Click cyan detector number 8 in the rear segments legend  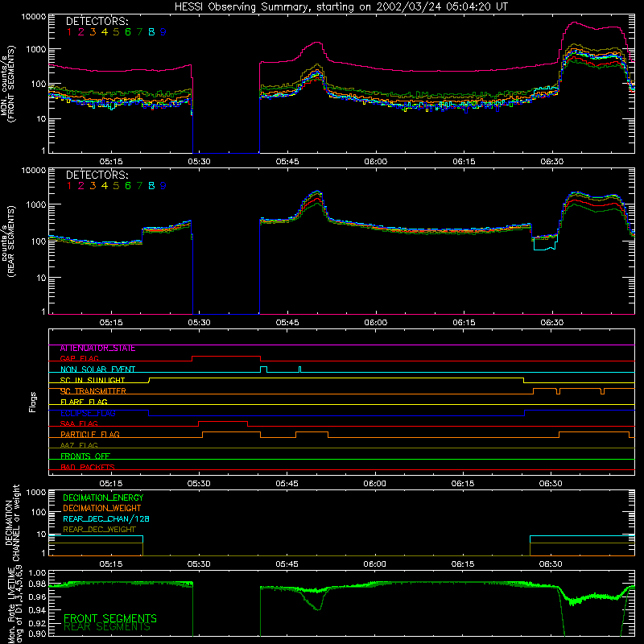click(x=151, y=186)
